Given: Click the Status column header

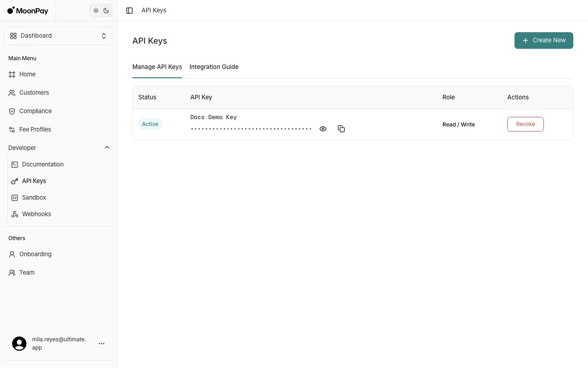Looking at the screenshot, I should (147, 97).
